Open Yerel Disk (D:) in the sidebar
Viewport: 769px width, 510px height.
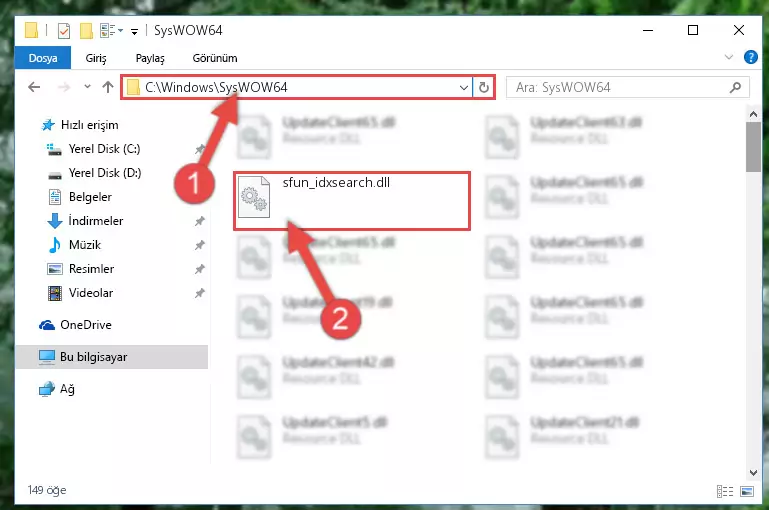[105, 173]
